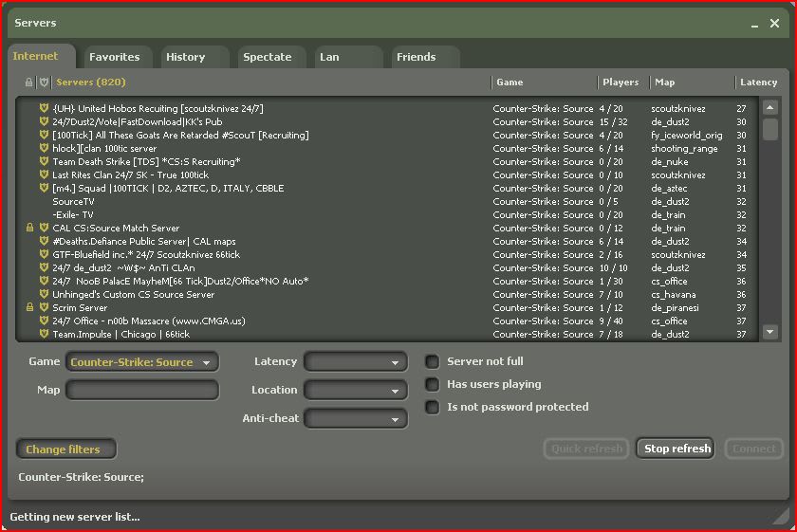Click the scroll down arrow of server list
This screenshot has height=532, width=797.
(x=770, y=332)
